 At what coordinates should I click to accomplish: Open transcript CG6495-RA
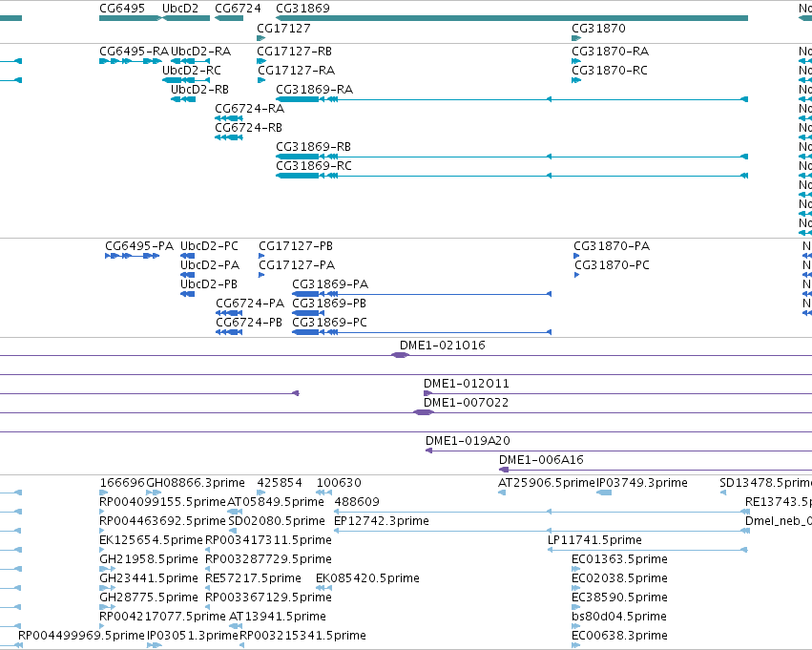pyautogui.click(x=135, y=52)
